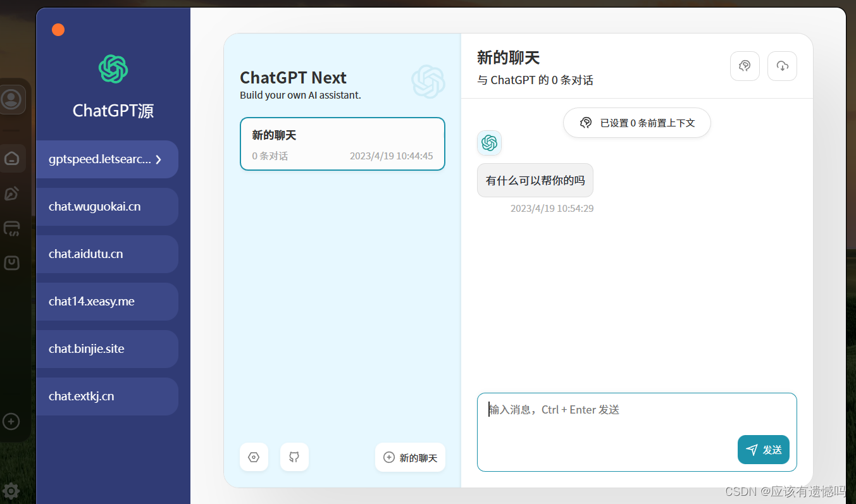
Task: Click plus circle icon in left dock
Action: 11,421
